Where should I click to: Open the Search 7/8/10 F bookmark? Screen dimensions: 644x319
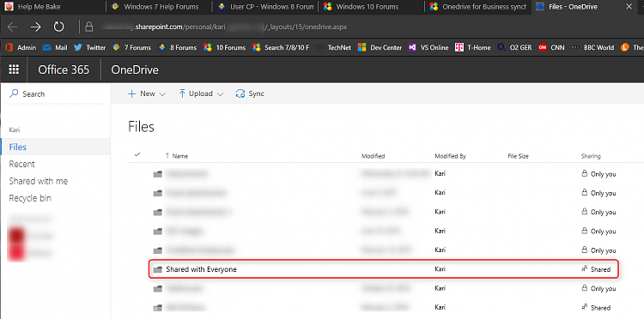tap(281, 47)
